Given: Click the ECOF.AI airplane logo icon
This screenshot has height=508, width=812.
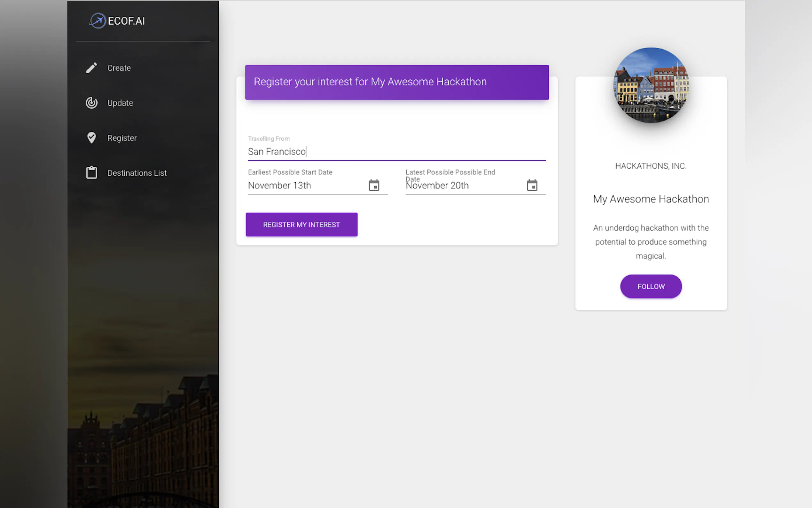Looking at the screenshot, I should [98, 21].
